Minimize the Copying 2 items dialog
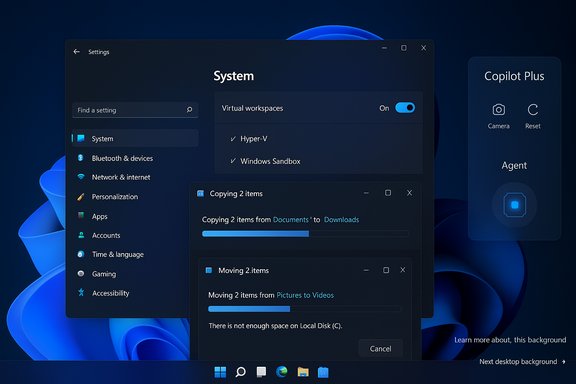Viewport: 576px width, 384px height. [366, 193]
